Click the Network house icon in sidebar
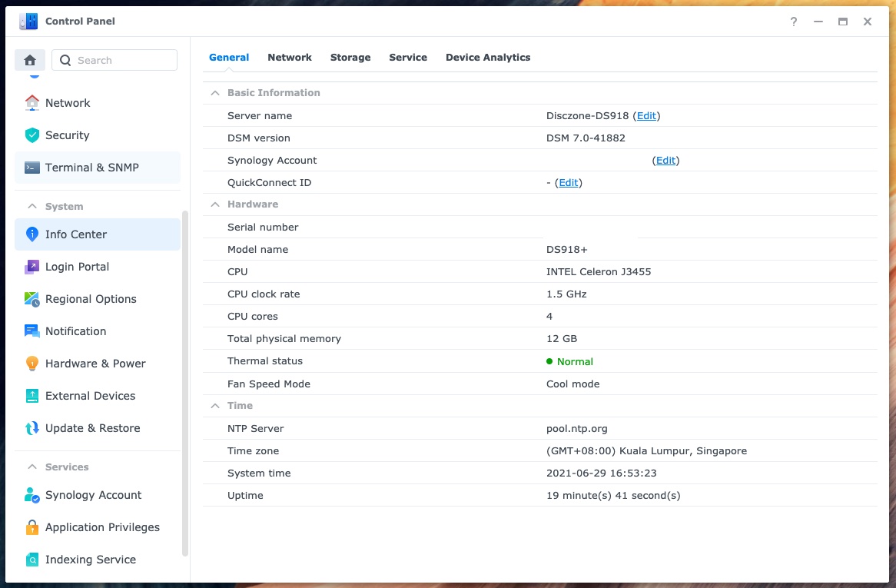This screenshot has width=896, height=588. pyautogui.click(x=32, y=103)
